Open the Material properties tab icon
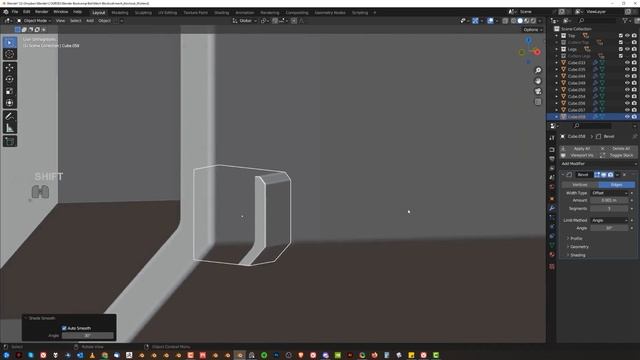 [552, 255]
